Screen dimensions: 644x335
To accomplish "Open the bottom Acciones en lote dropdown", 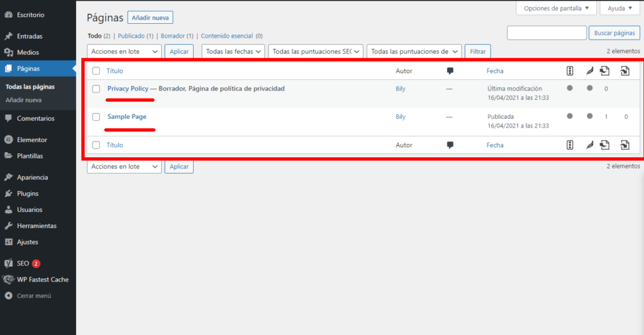I will (124, 167).
